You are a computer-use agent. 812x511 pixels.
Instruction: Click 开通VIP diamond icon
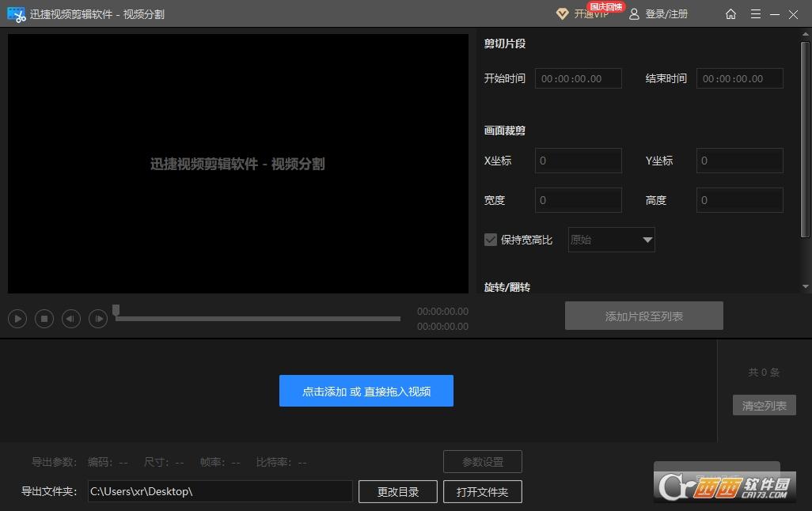click(x=562, y=14)
